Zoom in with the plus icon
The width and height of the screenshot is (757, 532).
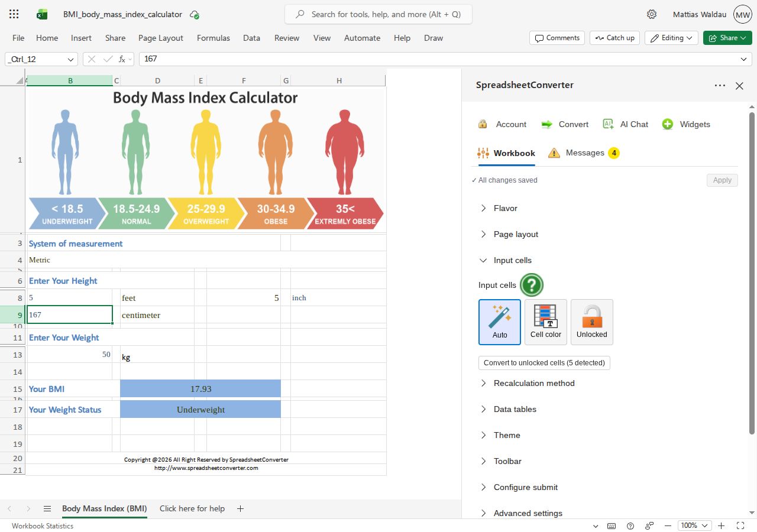point(722,525)
